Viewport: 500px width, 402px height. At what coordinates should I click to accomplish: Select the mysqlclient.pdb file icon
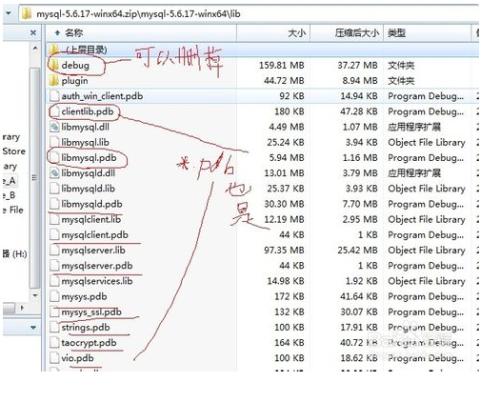(54, 235)
